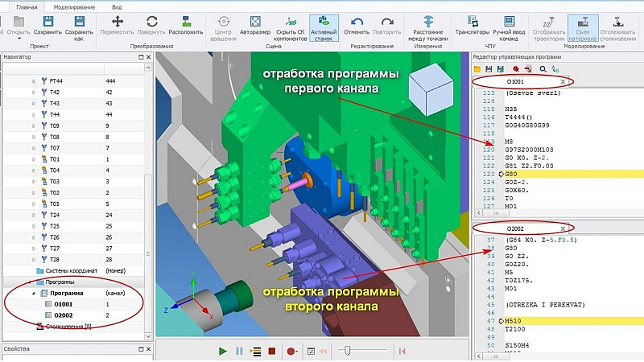The image size is (644, 362).
Task: Activate Авторазмер auto-fit view
Action: coord(254,26)
